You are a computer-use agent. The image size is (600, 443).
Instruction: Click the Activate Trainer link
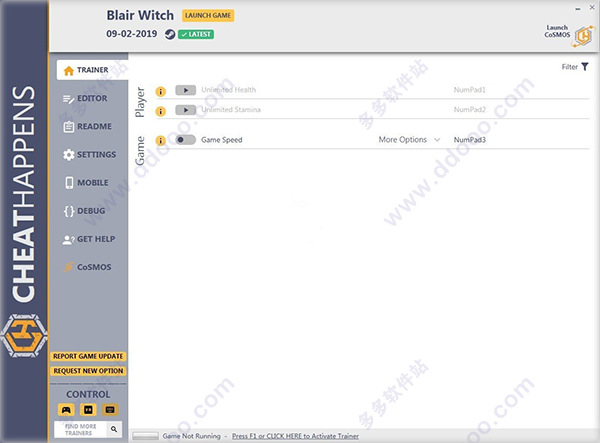pyautogui.click(x=295, y=436)
